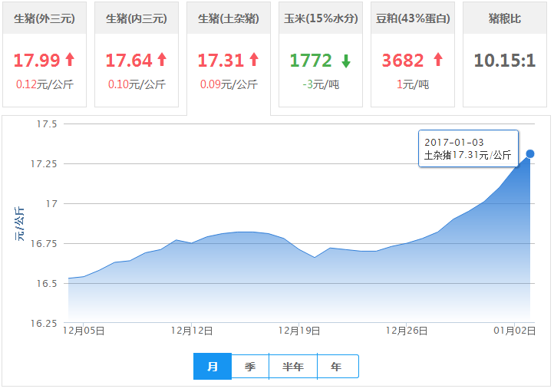Click the 10.15:1 ratio value
The height and width of the screenshot is (392, 554).
[505, 61]
